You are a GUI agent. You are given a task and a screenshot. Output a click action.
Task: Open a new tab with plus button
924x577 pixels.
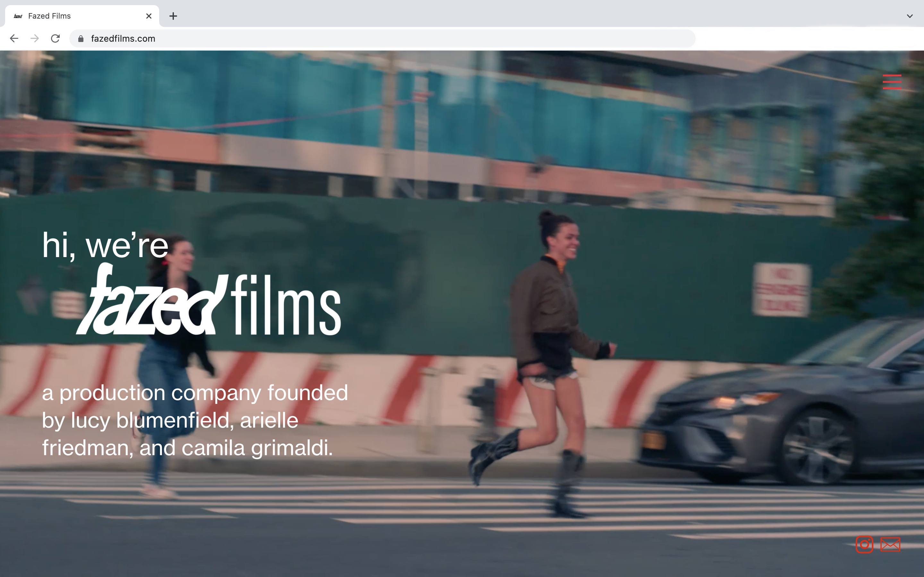coord(173,16)
